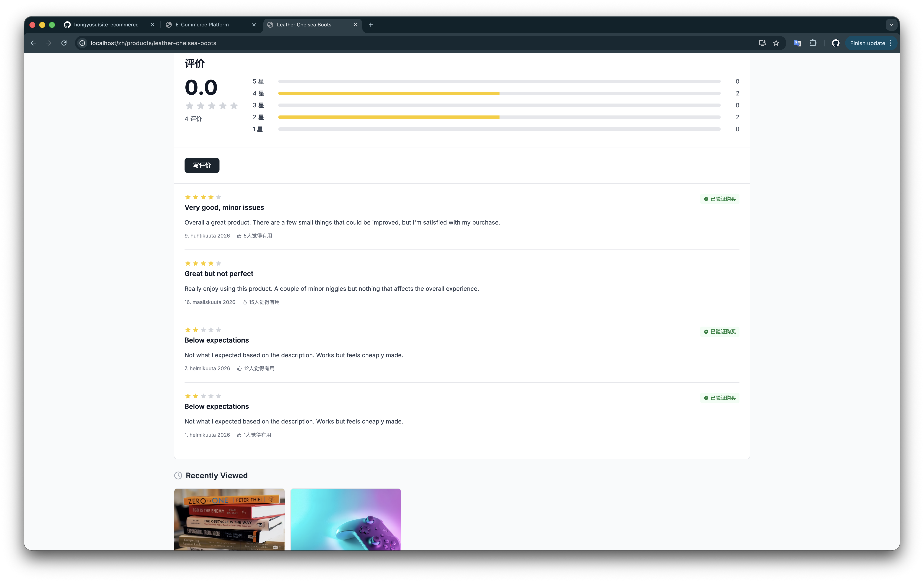This screenshot has height=582, width=924.
Task: Bookmark this page with star icon
Action: [x=776, y=43]
